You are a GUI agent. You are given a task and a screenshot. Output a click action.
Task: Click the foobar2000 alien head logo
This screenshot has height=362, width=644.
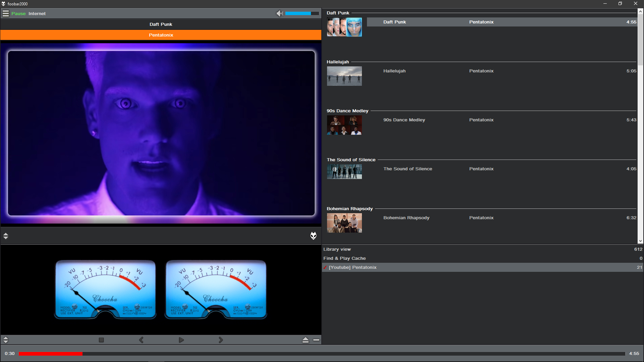pos(313,236)
